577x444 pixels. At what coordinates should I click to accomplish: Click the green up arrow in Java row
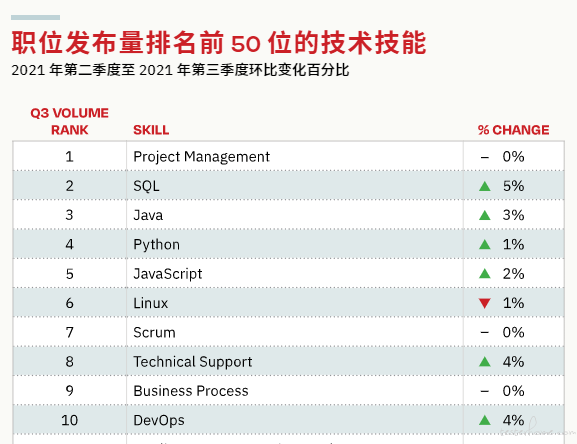click(485, 215)
